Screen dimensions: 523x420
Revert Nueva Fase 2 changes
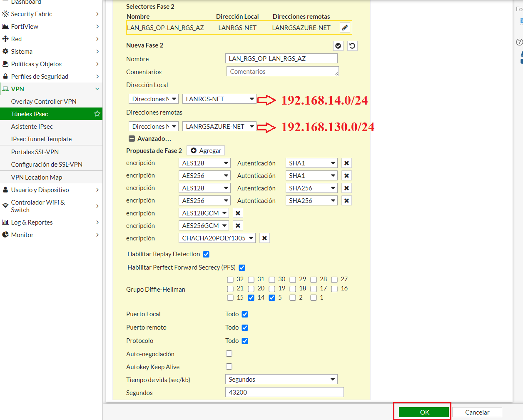click(x=352, y=45)
